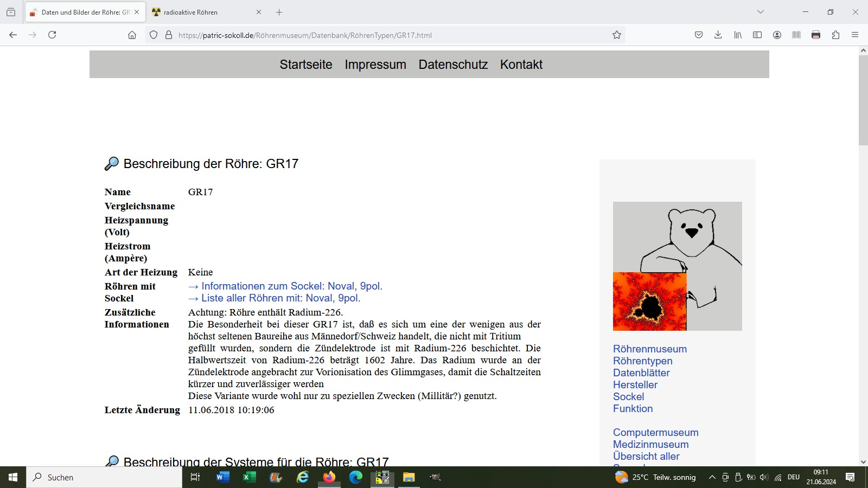Open the Sockel sidebar link
The image size is (868, 488).
[629, 397]
